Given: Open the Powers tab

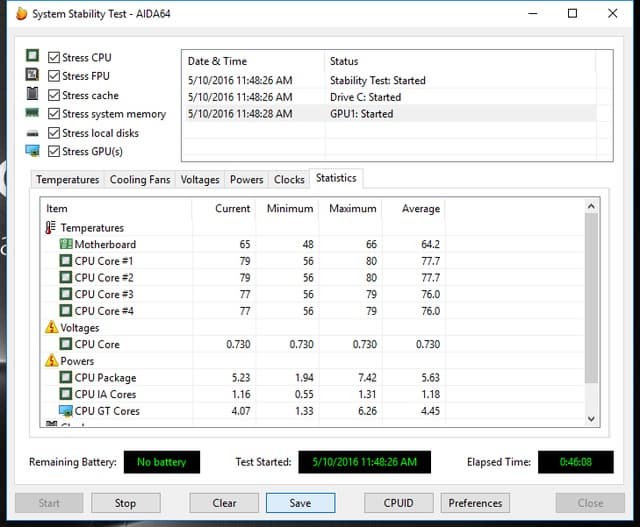Looking at the screenshot, I should click(247, 180).
